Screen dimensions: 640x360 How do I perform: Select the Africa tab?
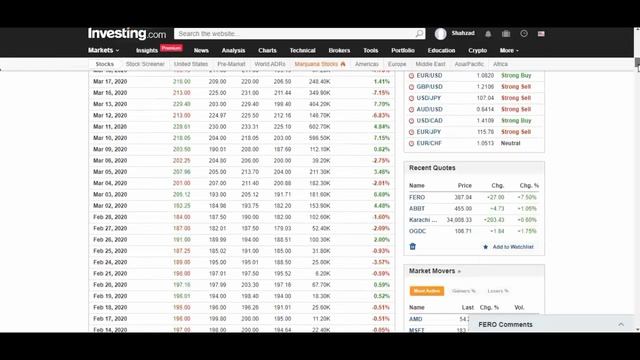coord(500,64)
